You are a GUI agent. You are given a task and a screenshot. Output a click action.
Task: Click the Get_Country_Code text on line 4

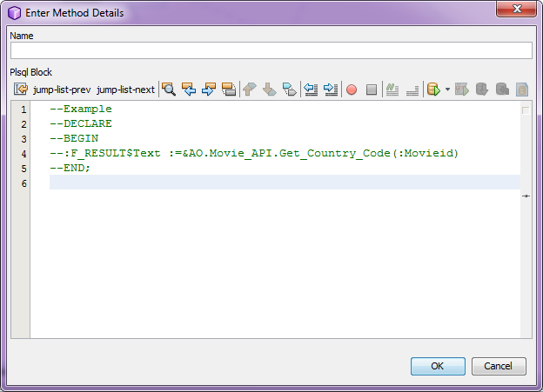tap(335, 153)
